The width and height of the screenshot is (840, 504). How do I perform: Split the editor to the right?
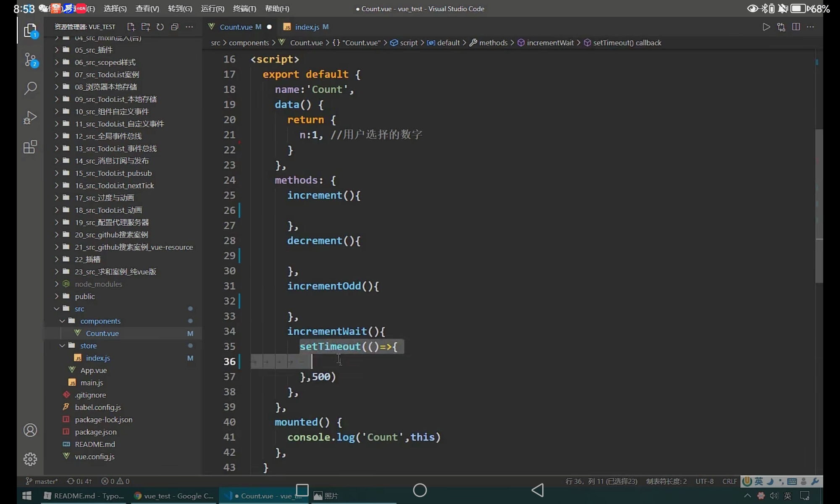[795, 27]
